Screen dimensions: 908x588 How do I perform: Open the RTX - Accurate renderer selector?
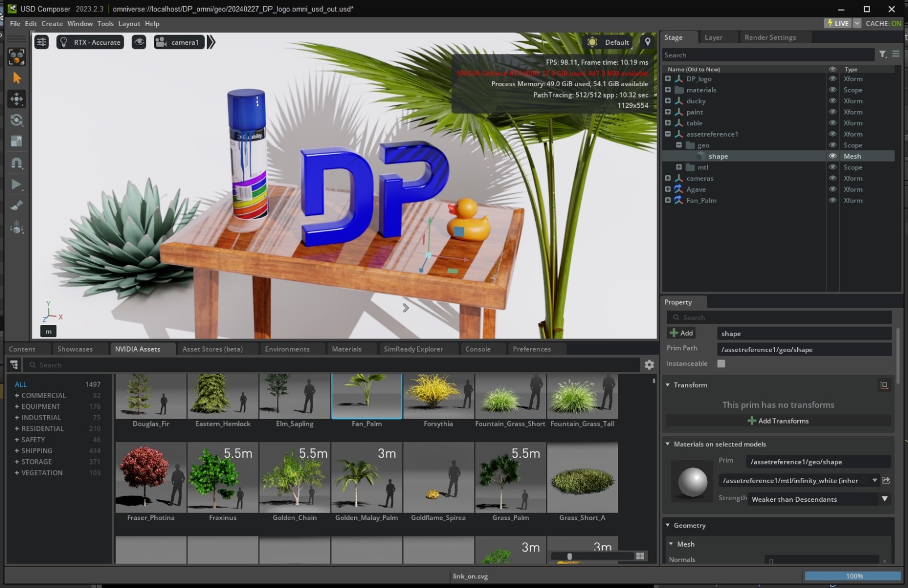coord(90,41)
